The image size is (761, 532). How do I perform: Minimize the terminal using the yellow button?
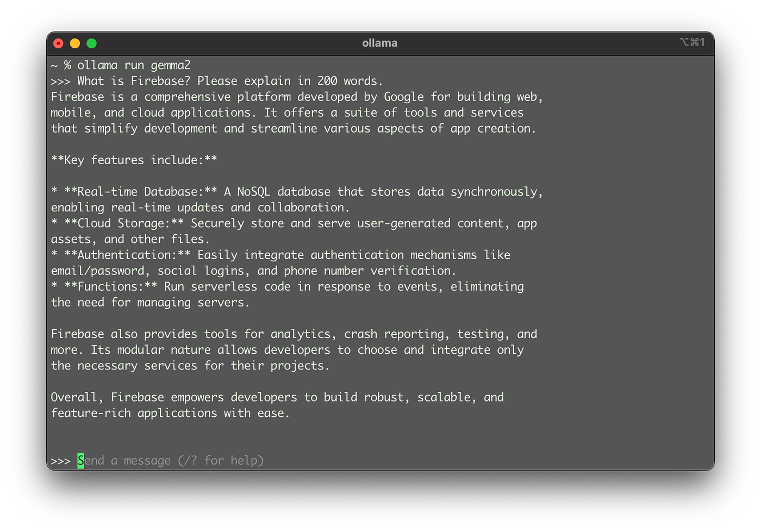(x=75, y=43)
